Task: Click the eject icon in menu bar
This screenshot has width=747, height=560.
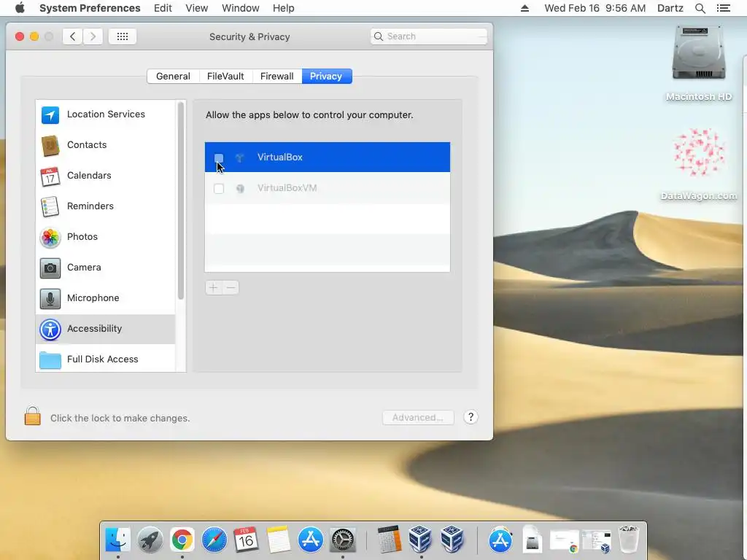Action: (525, 8)
